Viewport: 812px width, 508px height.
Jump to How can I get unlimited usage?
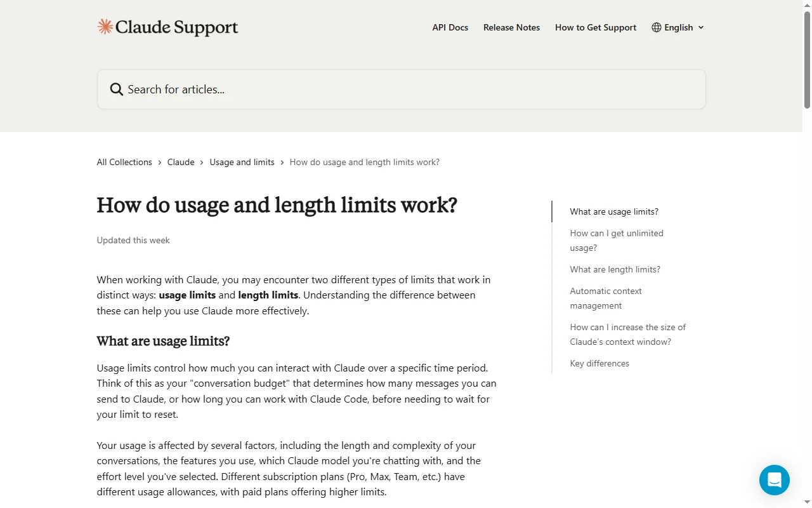[617, 241]
